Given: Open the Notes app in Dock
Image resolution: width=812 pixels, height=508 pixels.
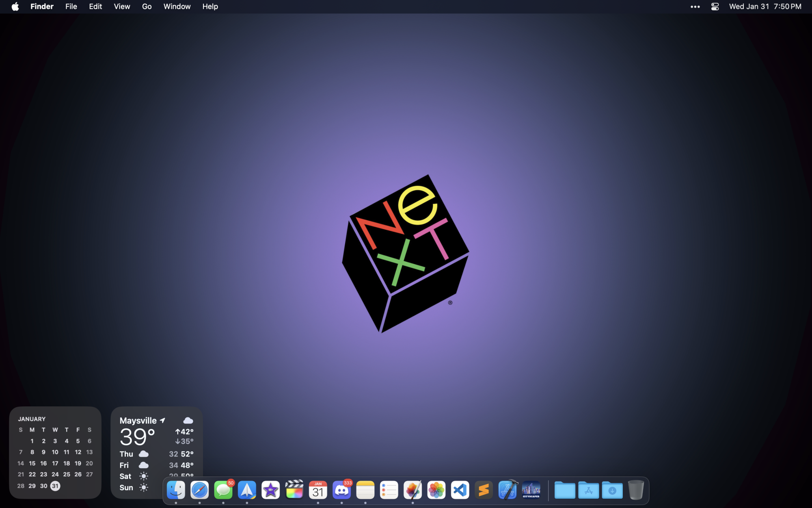Looking at the screenshot, I should (365, 490).
